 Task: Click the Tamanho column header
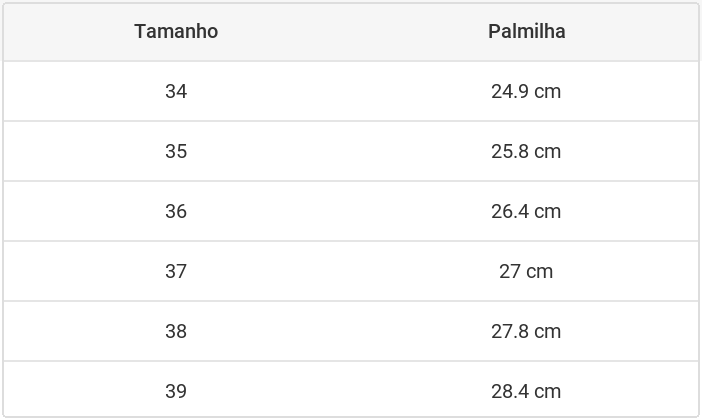176,31
